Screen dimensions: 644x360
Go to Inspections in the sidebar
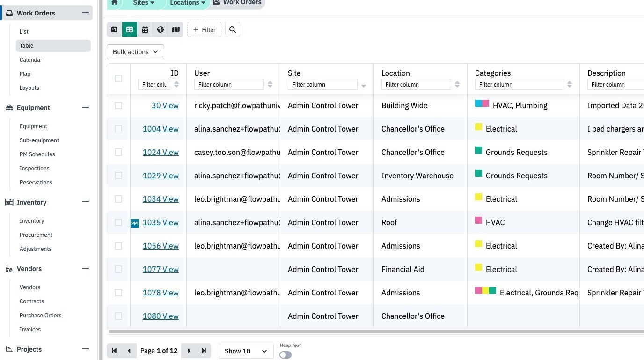[34, 169]
